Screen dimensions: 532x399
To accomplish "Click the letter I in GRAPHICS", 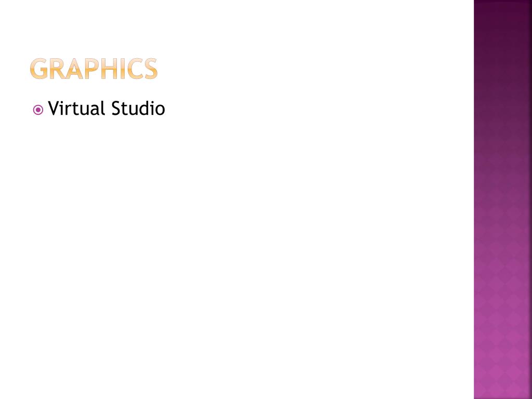I will pos(123,69).
